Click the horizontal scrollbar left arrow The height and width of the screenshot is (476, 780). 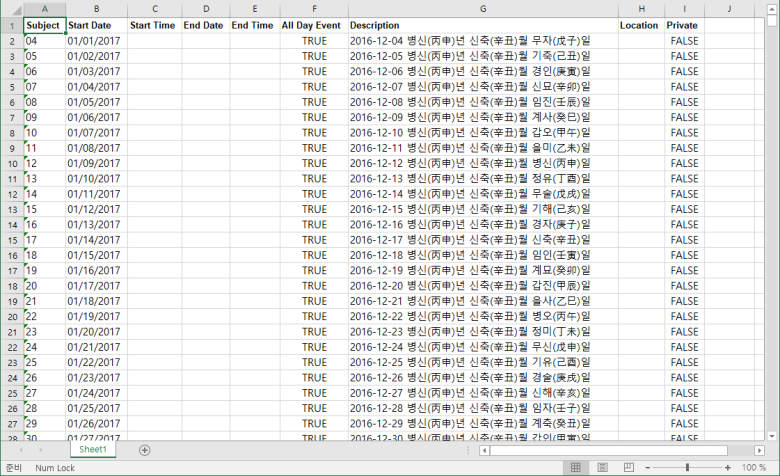point(484,450)
